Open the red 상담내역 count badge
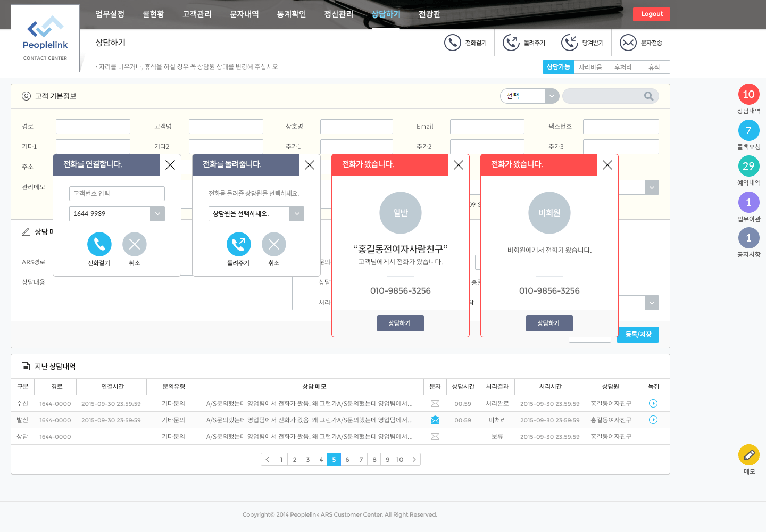Screen dimensions: 766x532 tap(748, 95)
